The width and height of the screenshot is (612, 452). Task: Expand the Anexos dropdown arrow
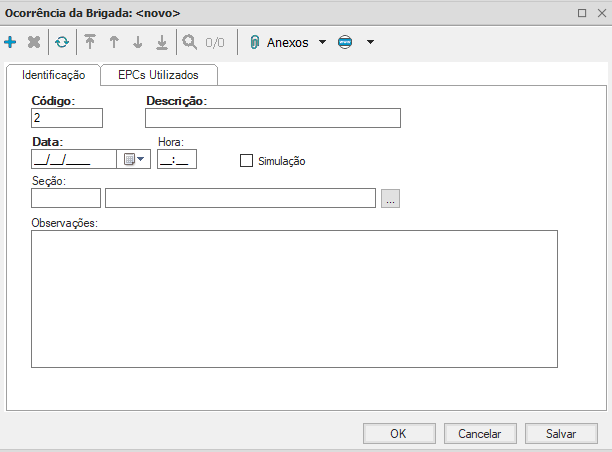pyautogui.click(x=322, y=43)
